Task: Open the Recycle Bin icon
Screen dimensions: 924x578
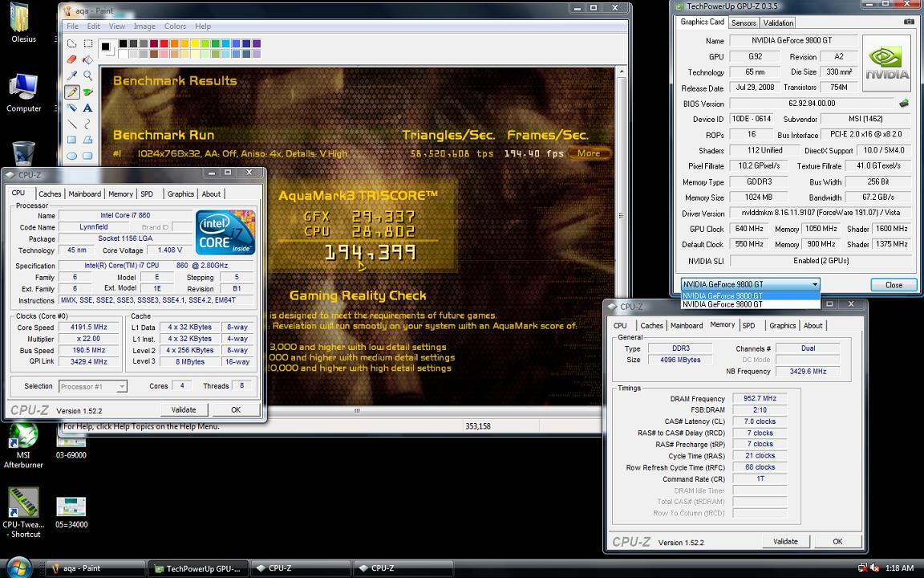Action: [23, 153]
